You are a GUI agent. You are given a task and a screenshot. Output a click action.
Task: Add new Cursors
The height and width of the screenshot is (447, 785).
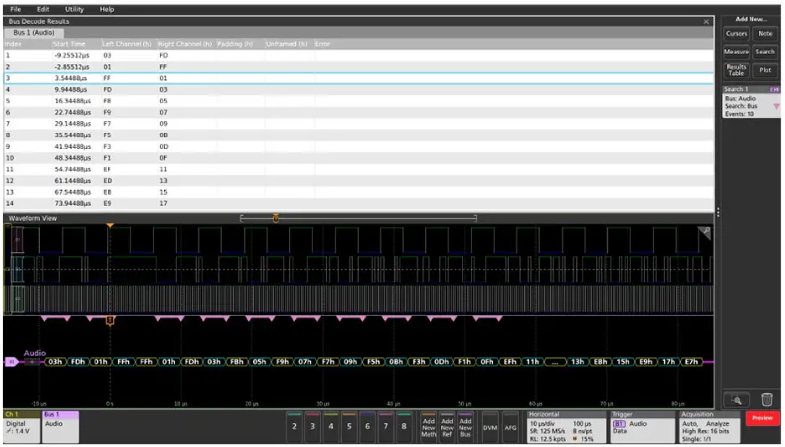point(736,34)
